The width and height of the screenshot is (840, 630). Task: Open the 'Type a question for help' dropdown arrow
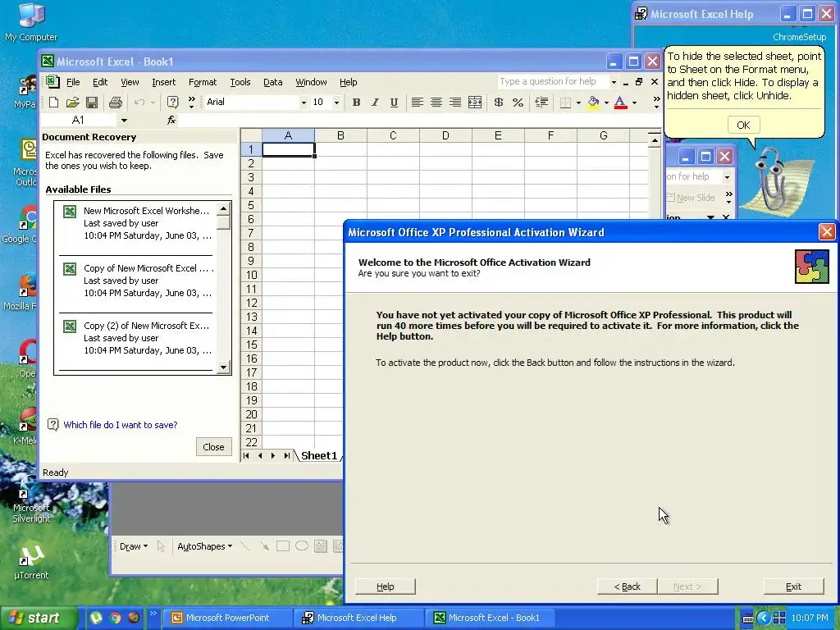(x=614, y=82)
